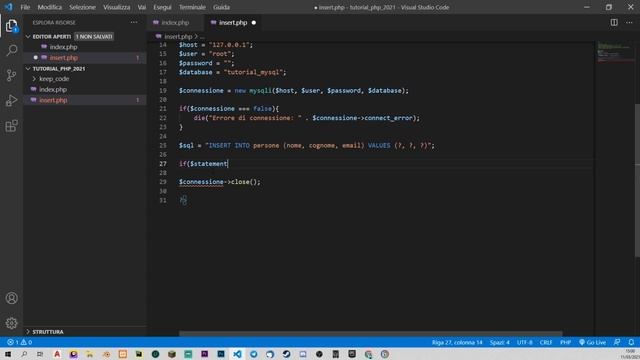
Task: Select insert.php in open editors list
Action: click(x=63, y=58)
